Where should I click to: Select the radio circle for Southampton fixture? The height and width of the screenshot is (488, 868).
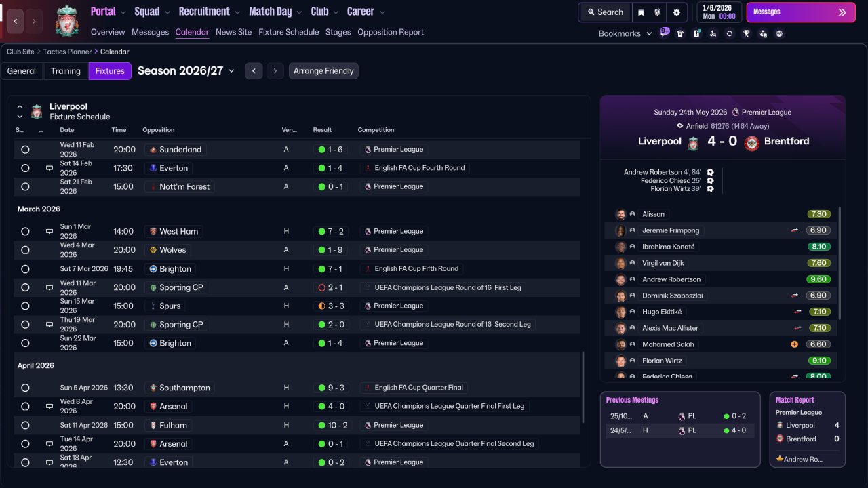point(25,388)
